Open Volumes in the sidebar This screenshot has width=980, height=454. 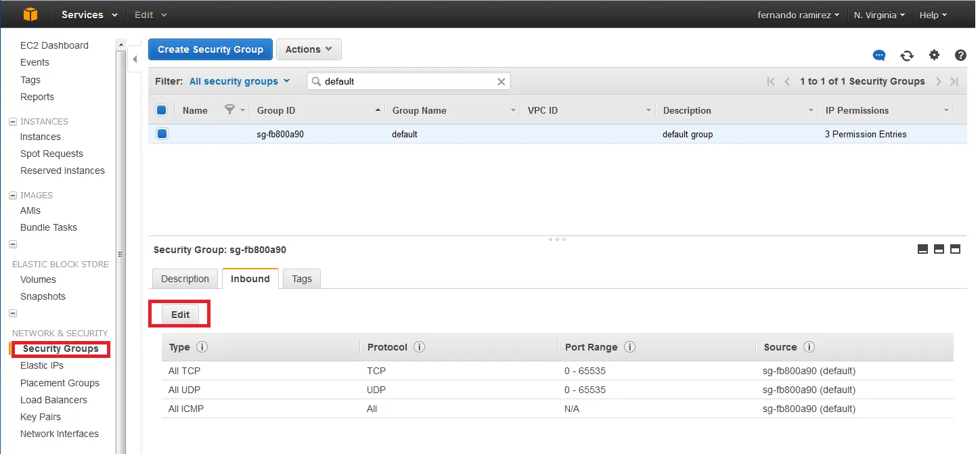click(38, 279)
